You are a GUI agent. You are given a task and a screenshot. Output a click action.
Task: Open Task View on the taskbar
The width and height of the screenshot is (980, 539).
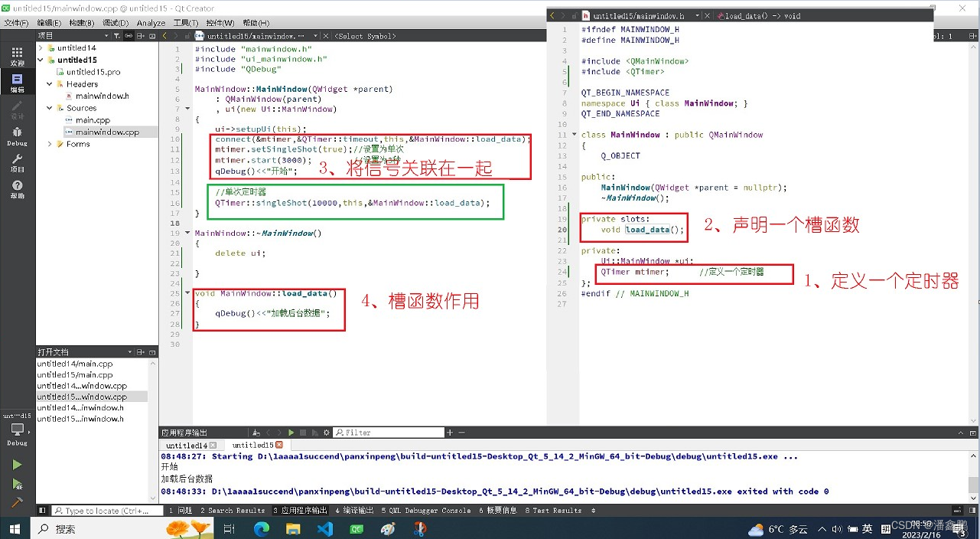(x=229, y=528)
